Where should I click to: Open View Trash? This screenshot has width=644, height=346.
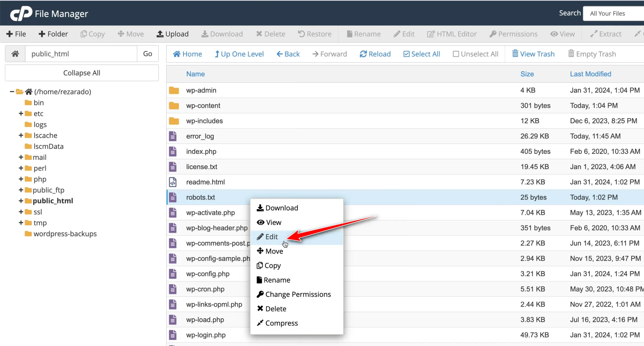pyautogui.click(x=533, y=54)
